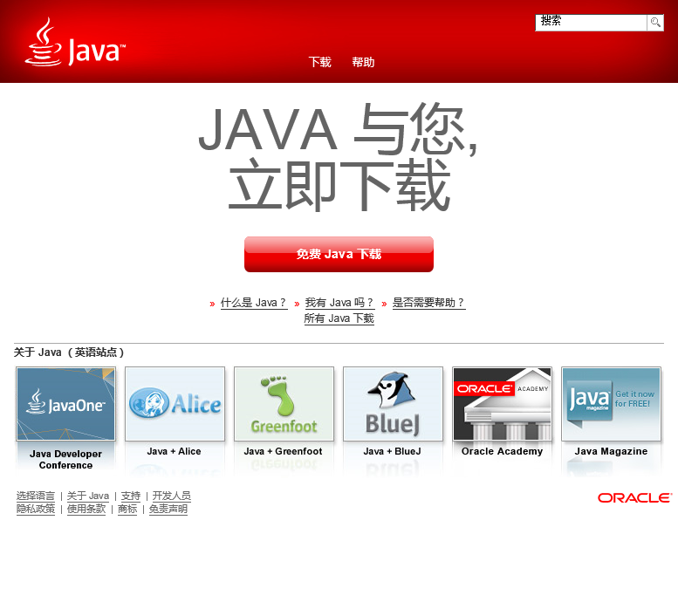Open the 关于 Java footer link
Screen dimensions: 678x616
(x=88, y=496)
